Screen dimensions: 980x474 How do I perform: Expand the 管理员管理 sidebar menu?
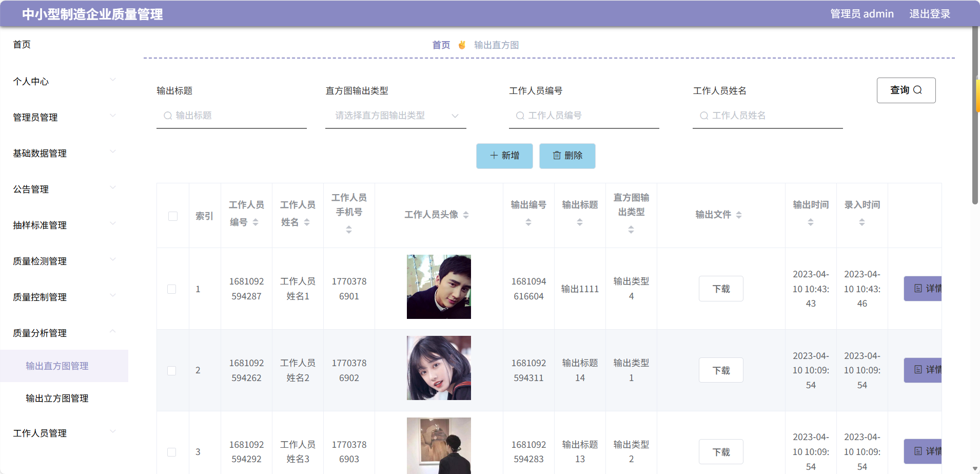pyautogui.click(x=64, y=117)
